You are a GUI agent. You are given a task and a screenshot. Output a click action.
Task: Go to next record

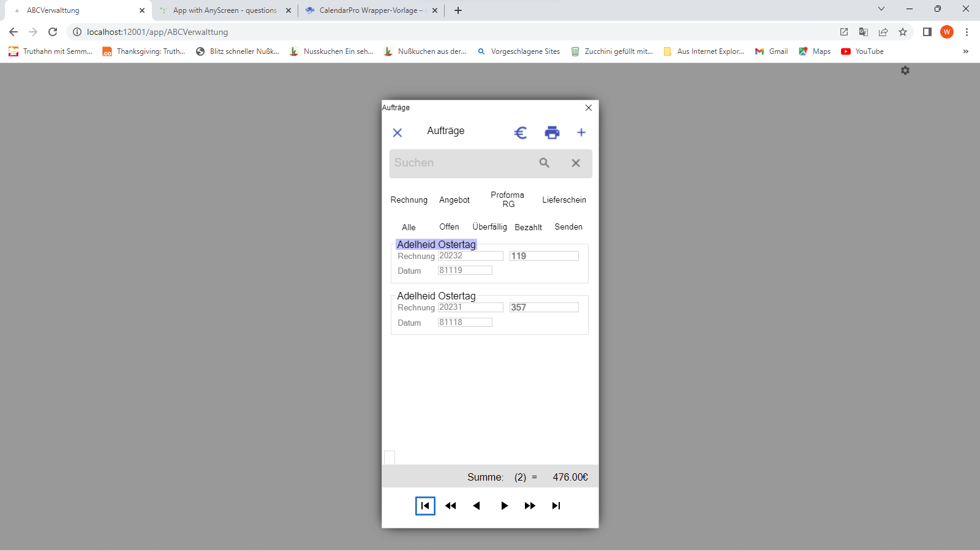pos(504,506)
